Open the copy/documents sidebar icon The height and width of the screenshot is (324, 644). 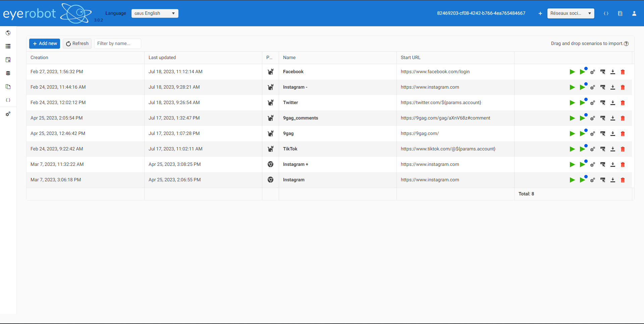[x=8, y=87]
